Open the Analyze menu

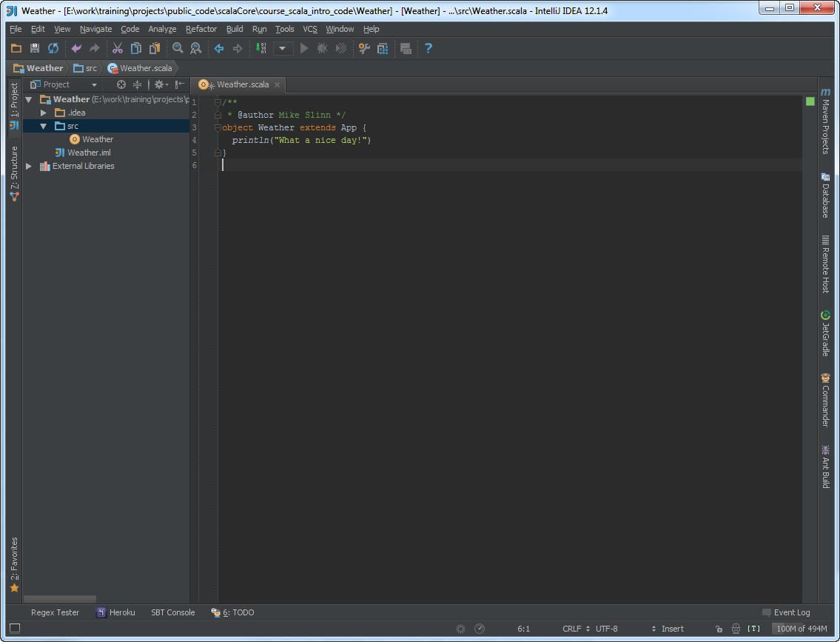point(162,29)
